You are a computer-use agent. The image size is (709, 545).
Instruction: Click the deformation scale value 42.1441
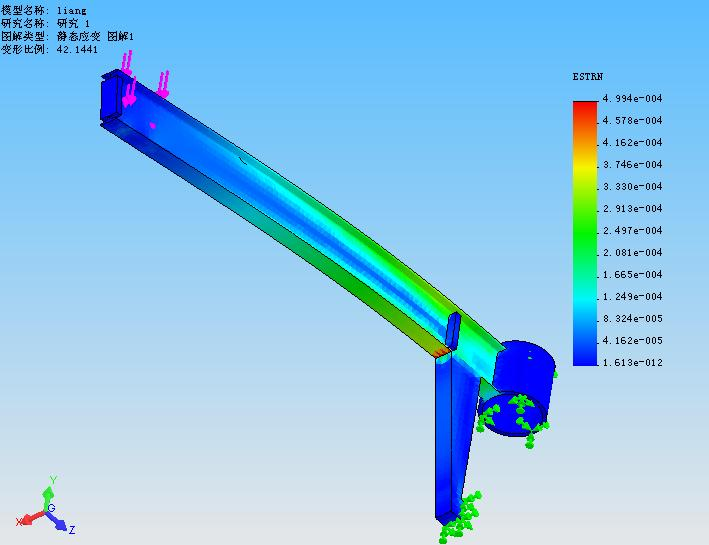coord(77,50)
